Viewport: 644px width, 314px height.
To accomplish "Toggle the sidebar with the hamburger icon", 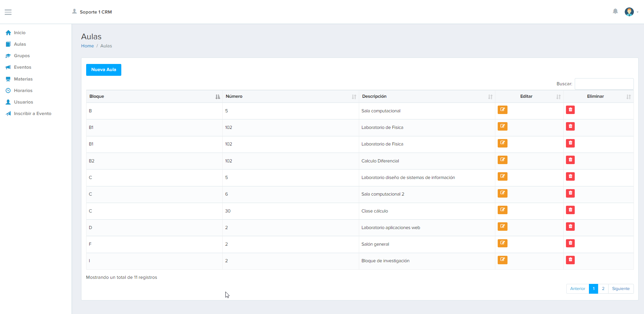I will [x=8, y=12].
